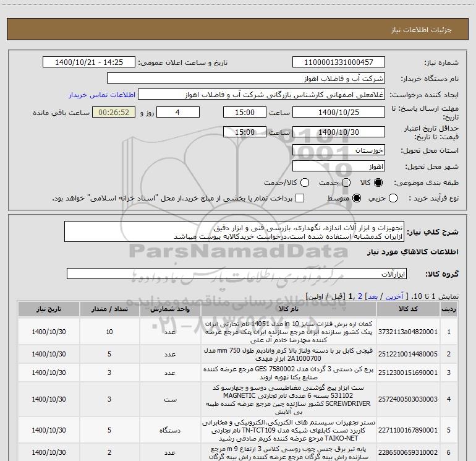Go to بعد page link

point(373,296)
